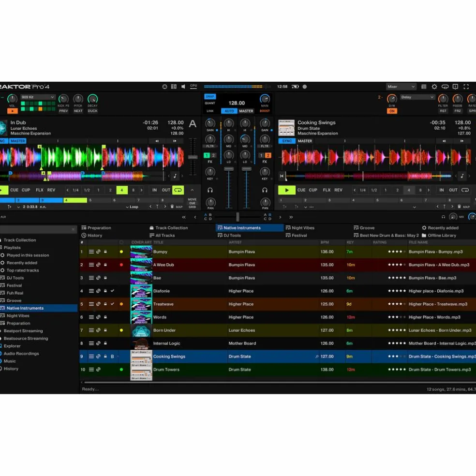The height and width of the screenshot is (476, 476).
Task: Open the Delay effect dropdown
Action: 417,97
